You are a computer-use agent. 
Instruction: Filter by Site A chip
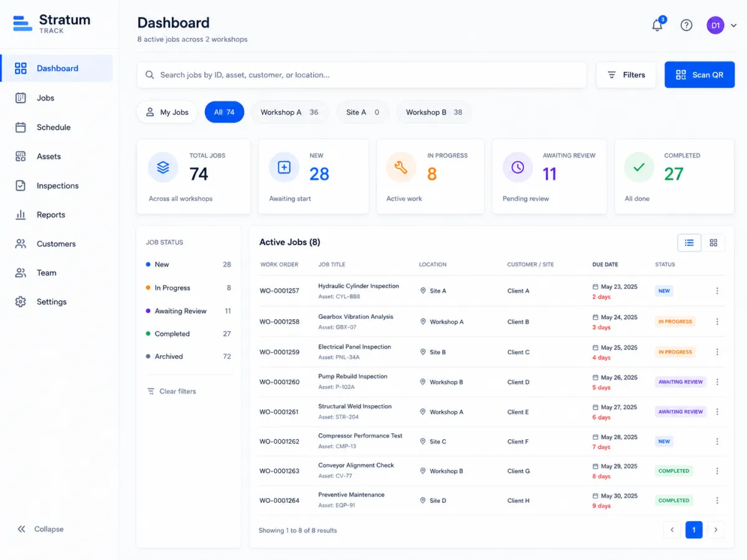click(363, 112)
